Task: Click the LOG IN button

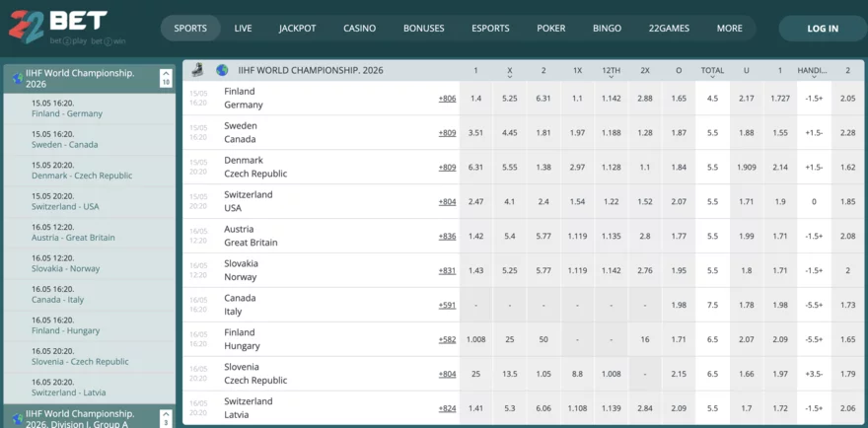Action: (823, 29)
